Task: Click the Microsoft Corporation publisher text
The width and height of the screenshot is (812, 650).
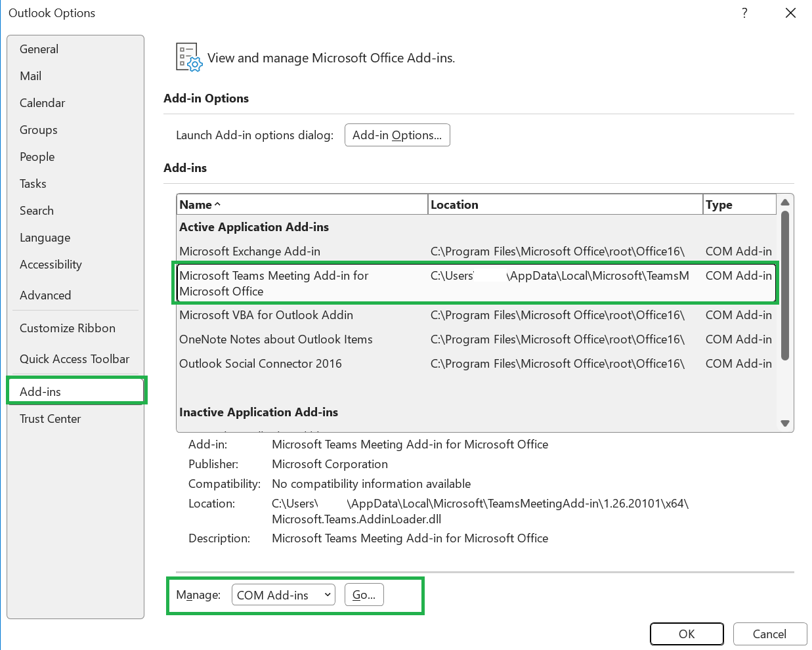Action: (x=330, y=464)
